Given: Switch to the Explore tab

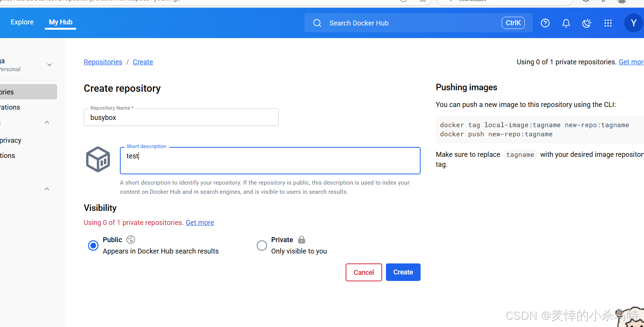Looking at the screenshot, I should [x=22, y=22].
